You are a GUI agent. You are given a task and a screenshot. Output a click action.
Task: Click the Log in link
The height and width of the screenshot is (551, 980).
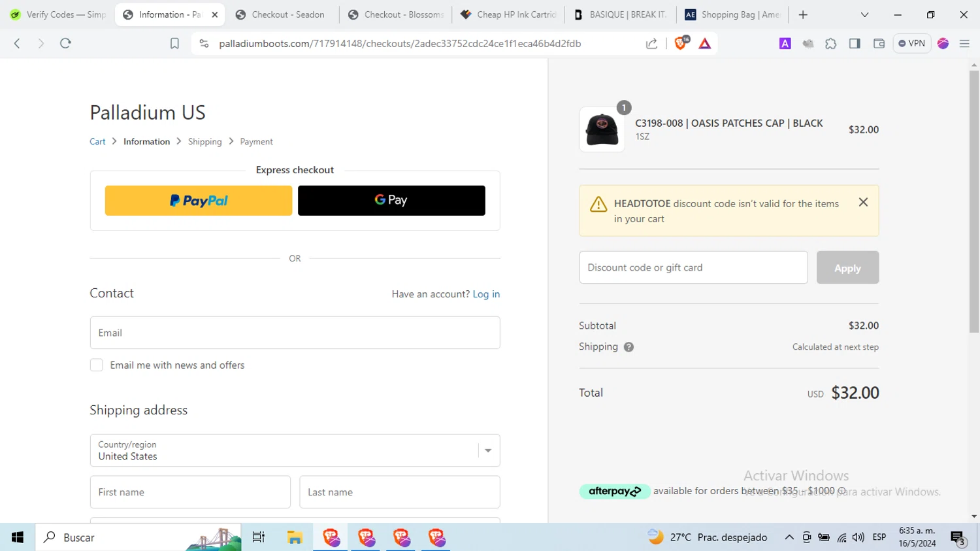[x=486, y=294]
